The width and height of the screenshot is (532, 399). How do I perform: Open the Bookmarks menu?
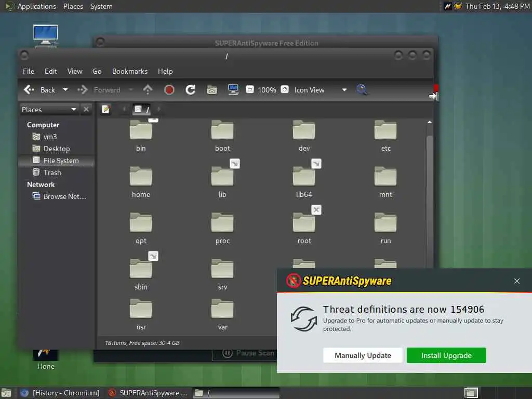pyautogui.click(x=130, y=71)
